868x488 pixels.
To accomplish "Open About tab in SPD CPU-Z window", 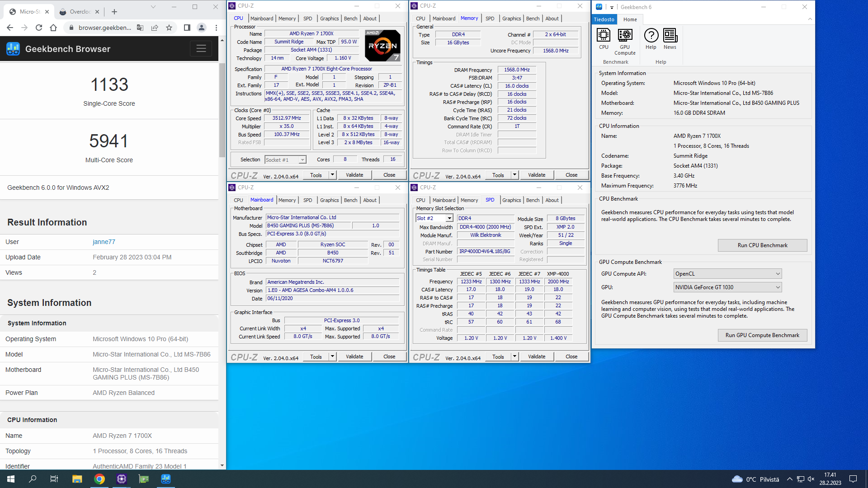I will (x=552, y=200).
